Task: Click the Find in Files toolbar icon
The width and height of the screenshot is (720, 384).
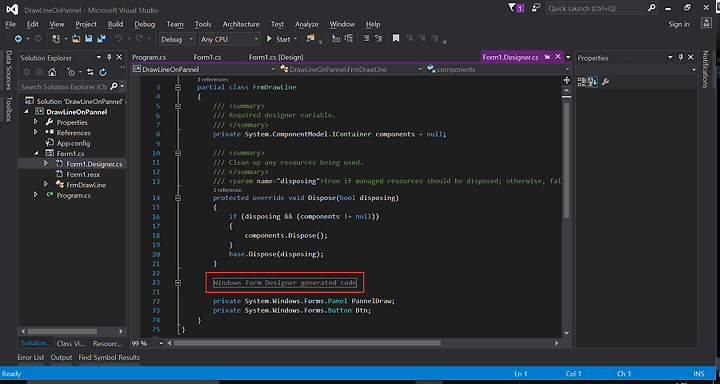Action: [x=311, y=39]
